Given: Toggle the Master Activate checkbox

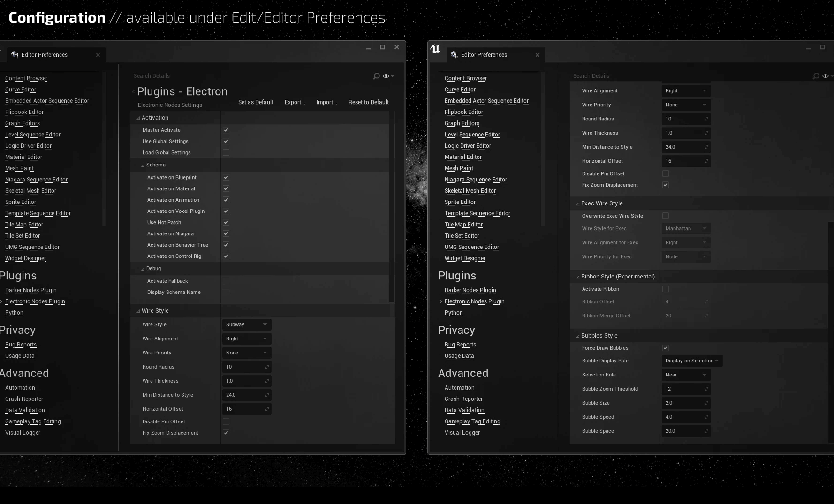Looking at the screenshot, I should pos(226,130).
